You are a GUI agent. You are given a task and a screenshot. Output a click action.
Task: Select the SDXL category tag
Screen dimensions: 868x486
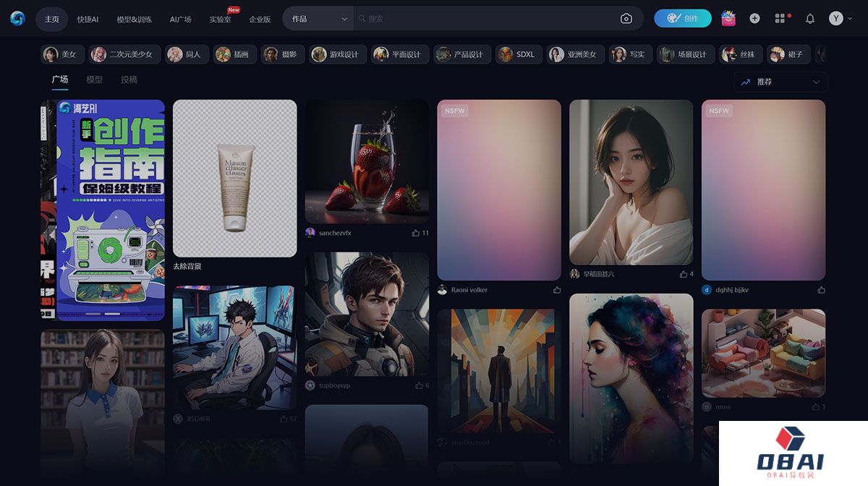click(x=518, y=54)
